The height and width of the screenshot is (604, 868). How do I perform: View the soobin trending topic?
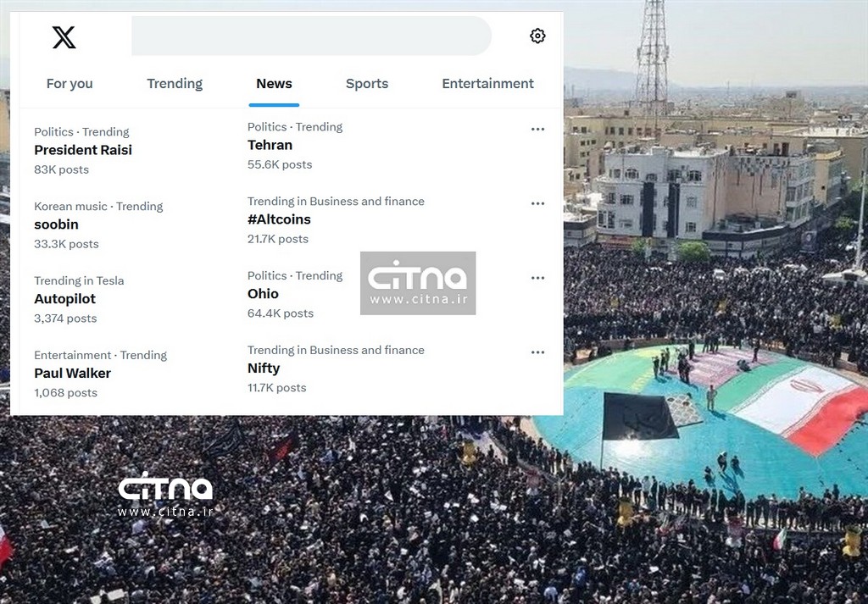point(56,224)
